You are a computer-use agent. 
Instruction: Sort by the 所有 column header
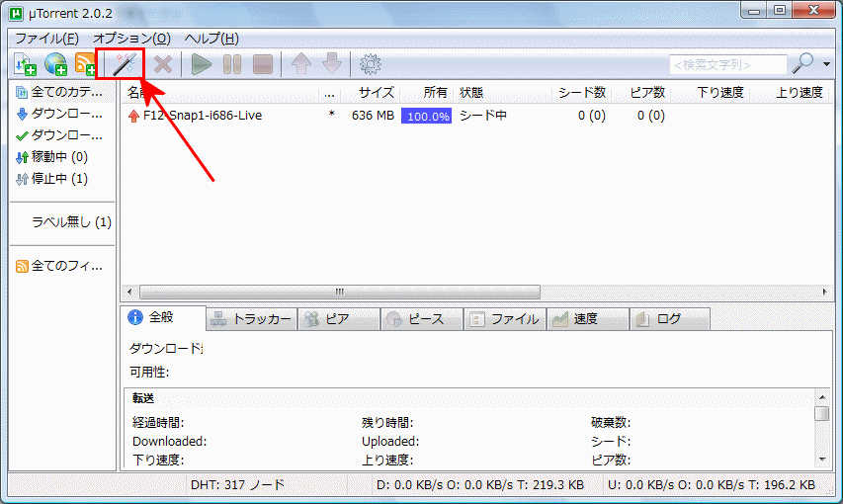(x=427, y=93)
